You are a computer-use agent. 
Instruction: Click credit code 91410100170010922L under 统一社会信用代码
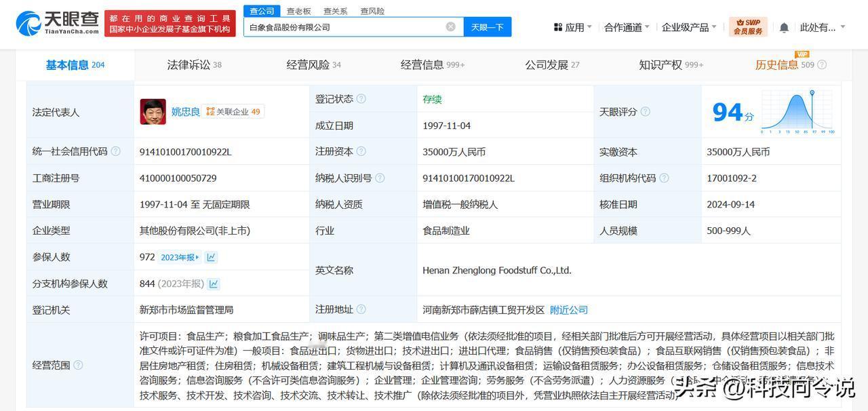click(x=185, y=152)
